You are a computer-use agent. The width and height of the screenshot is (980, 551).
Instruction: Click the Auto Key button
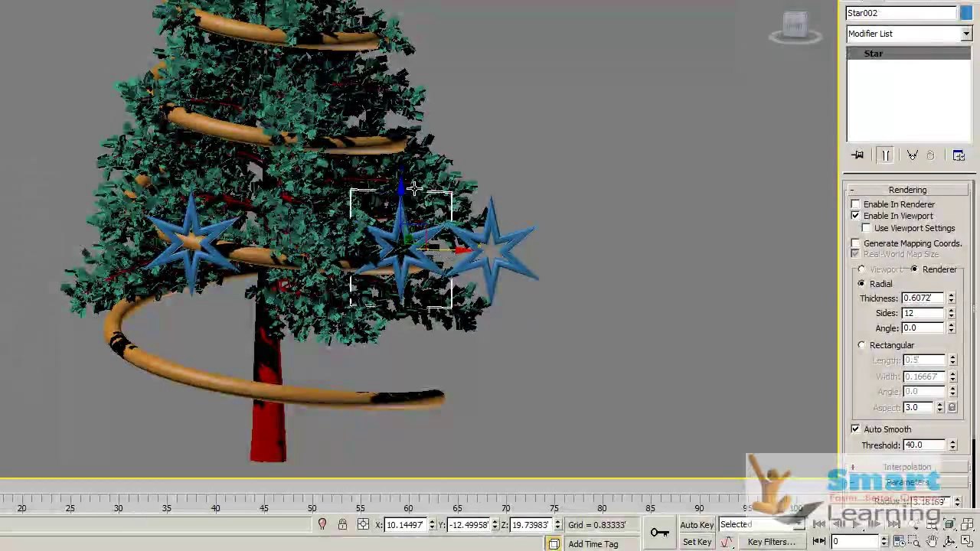click(697, 525)
